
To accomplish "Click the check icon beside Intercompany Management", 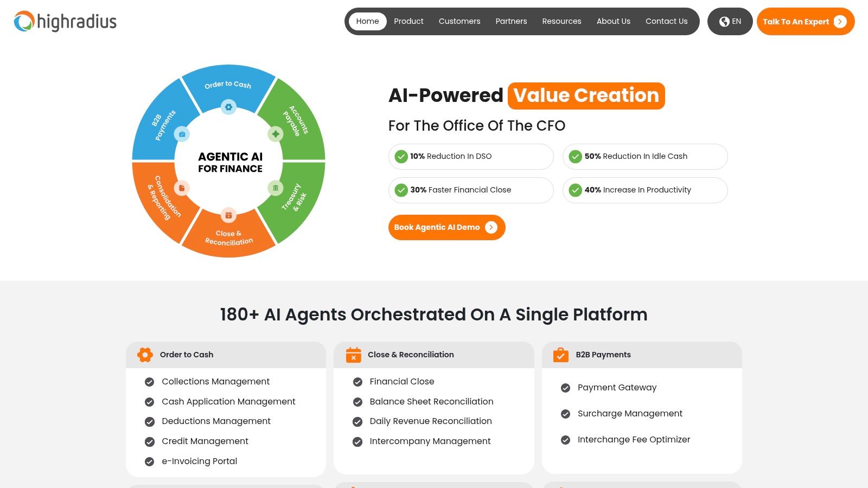I will 358,441.
